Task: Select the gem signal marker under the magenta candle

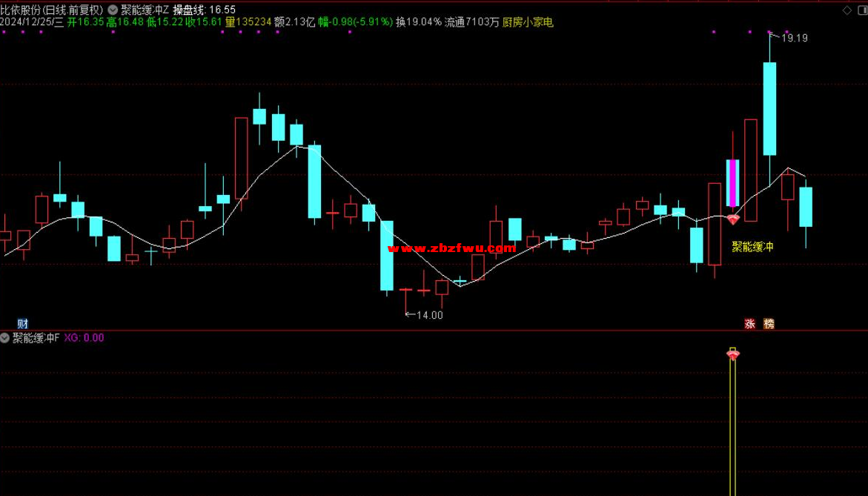Action: click(733, 219)
